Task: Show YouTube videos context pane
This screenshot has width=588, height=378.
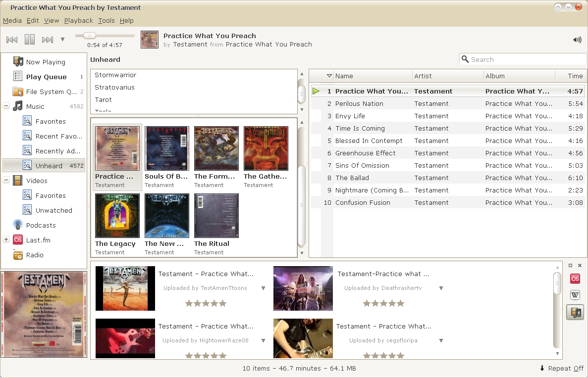Action: click(x=575, y=312)
